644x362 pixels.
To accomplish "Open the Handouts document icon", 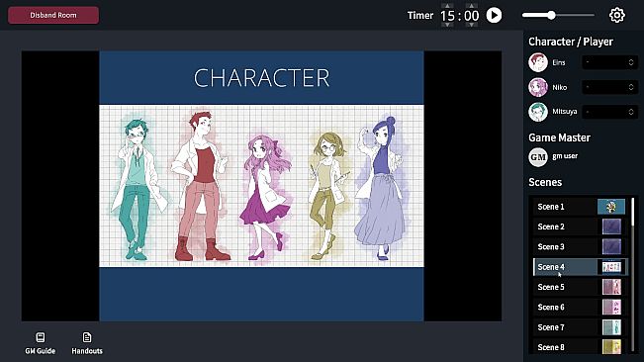I will pos(87,337).
